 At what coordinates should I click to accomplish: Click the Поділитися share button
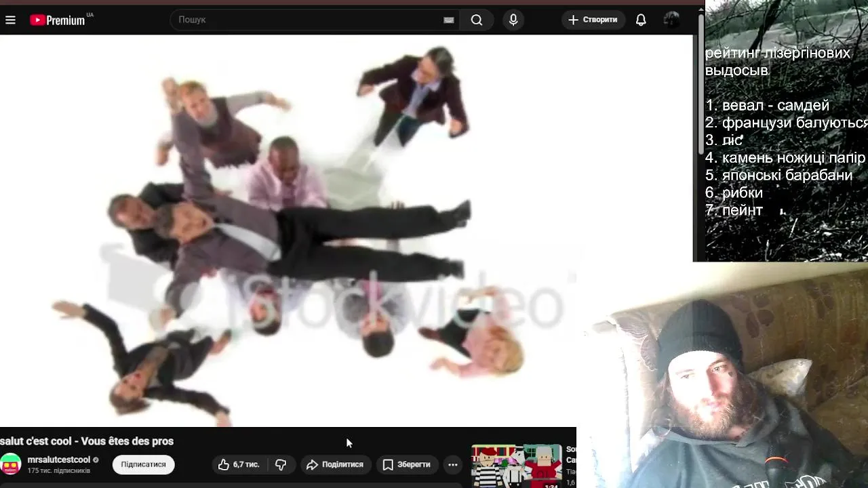[335, 464]
